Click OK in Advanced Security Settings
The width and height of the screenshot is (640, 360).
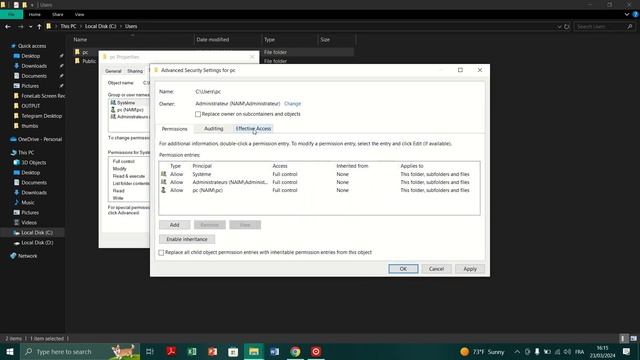[403, 269]
